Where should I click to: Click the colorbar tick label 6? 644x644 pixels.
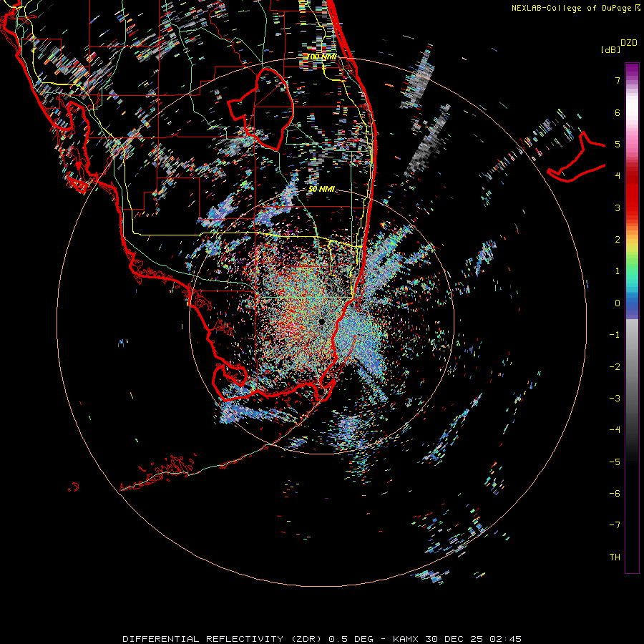(x=618, y=112)
